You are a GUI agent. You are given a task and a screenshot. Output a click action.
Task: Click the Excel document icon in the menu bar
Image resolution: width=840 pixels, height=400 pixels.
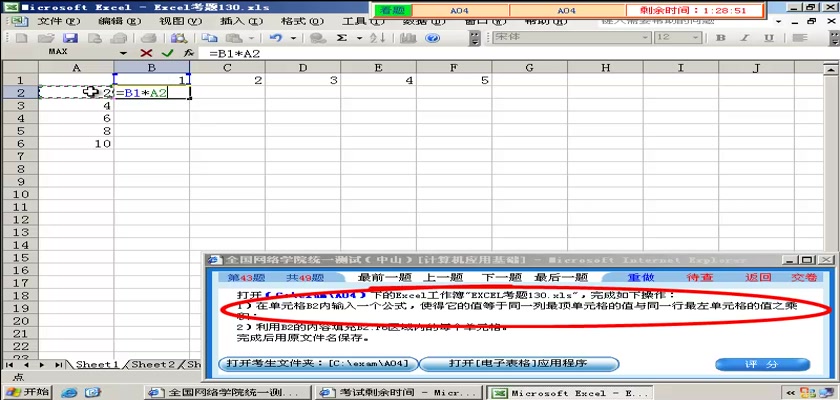[19, 21]
